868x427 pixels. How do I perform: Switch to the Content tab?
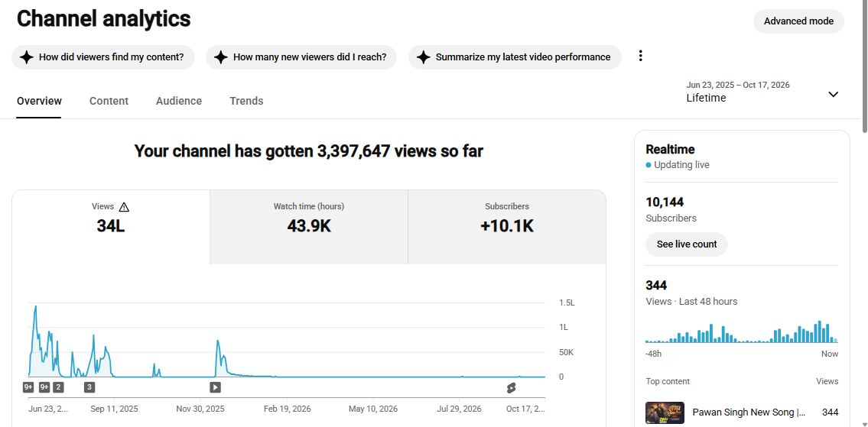[x=109, y=101]
